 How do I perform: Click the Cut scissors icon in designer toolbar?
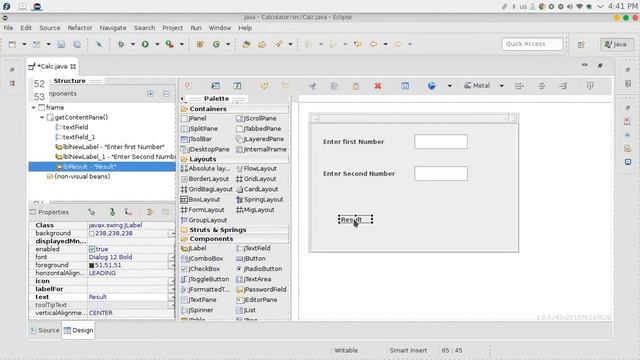tap(313, 86)
